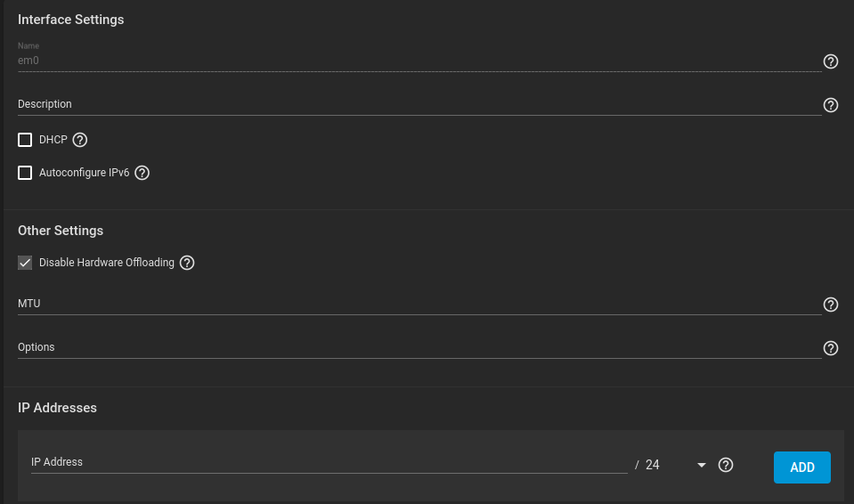The width and height of the screenshot is (854, 504).
Task: Place cursor in IP Address field
Action: click(x=329, y=462)
